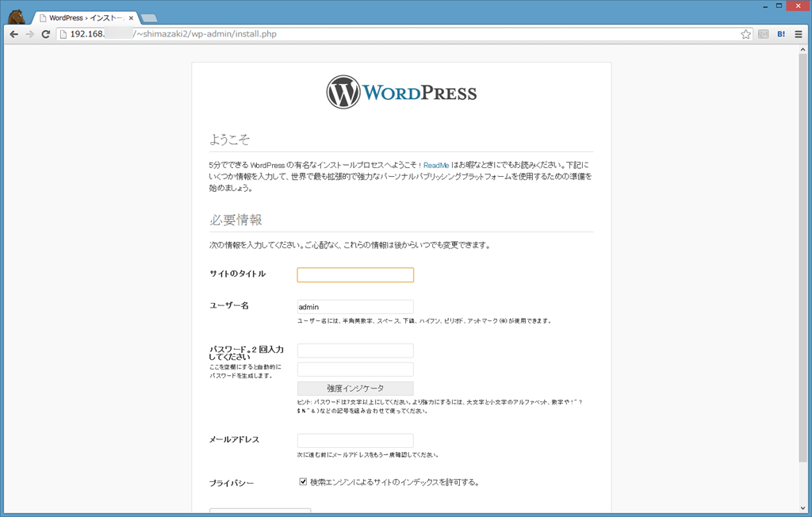Click the page icon in address bar
This screenshot has width=812, height=517.
(63, 34)
